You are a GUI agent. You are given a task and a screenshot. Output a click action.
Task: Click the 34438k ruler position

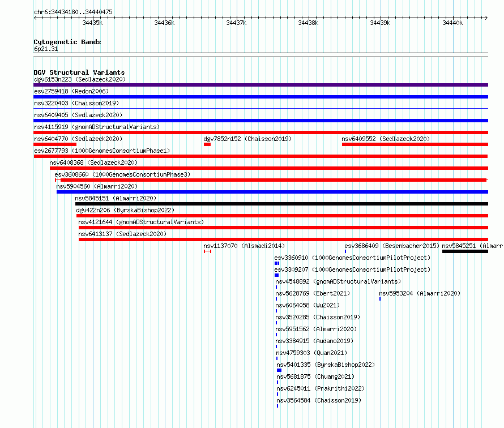(x=308, y=23)
